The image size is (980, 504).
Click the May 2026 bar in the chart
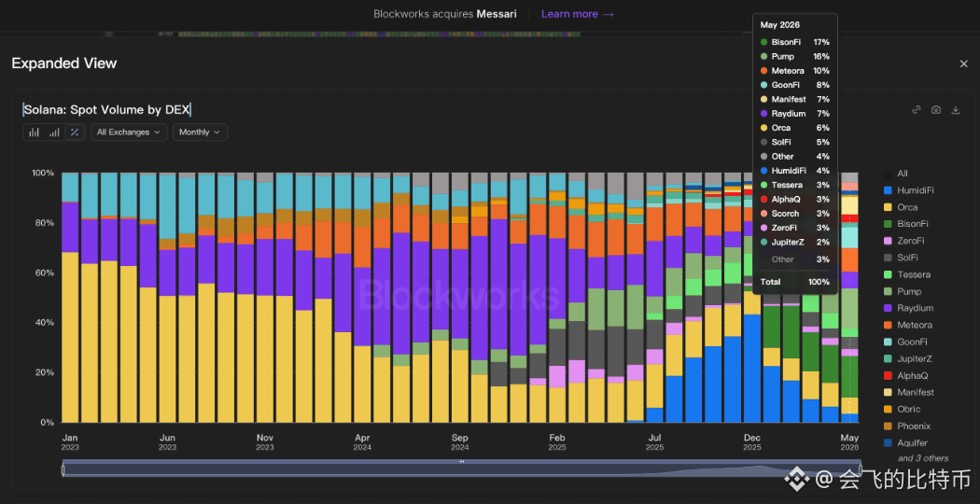click(849, 298)
